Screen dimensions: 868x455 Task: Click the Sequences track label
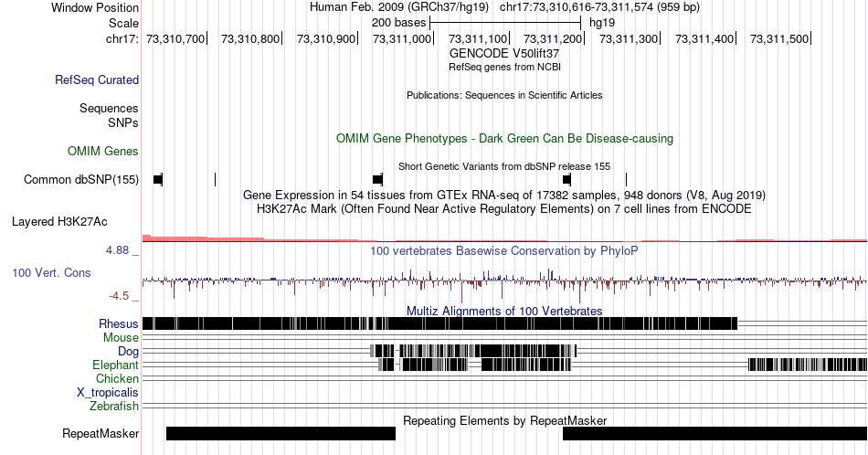pyautogui.click(x=109, y=108)
